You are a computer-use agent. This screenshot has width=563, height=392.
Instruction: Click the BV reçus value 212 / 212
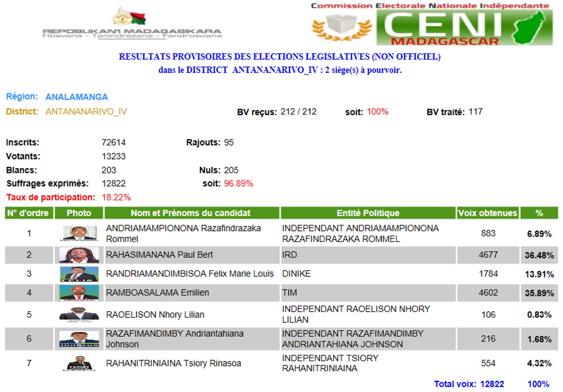pyautogui.click(x=299, y=112)
